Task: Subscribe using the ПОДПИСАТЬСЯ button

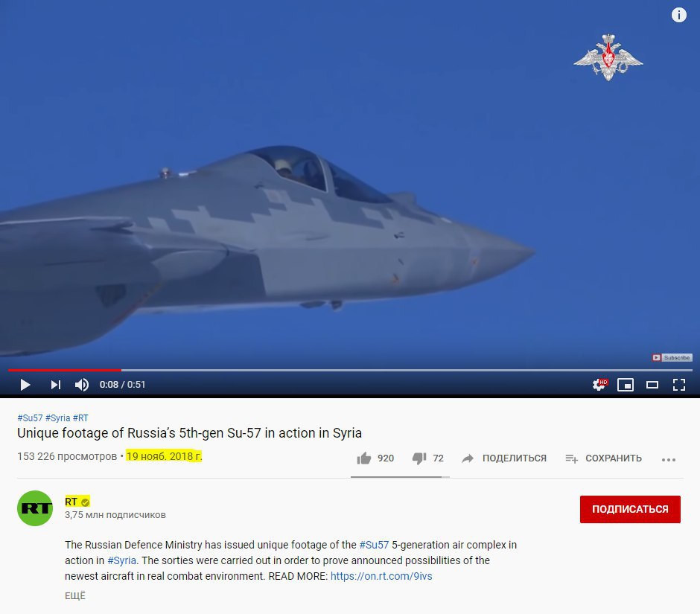Action: pos(630,509)
